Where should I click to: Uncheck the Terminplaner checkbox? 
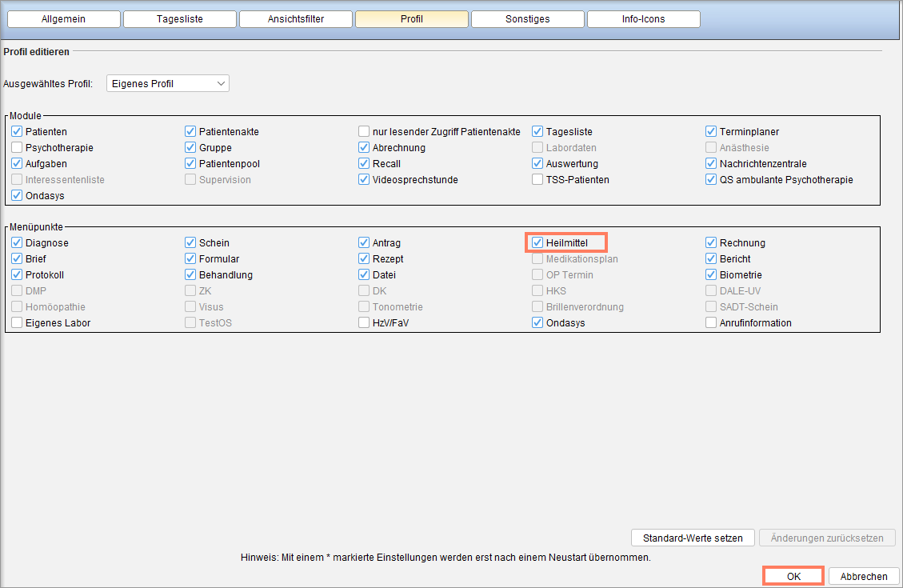coord(711,131)
